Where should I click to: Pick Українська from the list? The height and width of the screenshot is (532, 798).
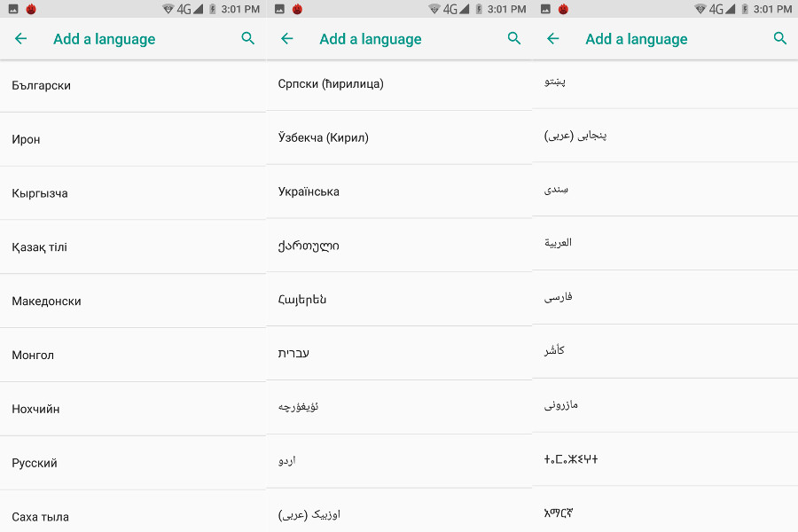399,192
